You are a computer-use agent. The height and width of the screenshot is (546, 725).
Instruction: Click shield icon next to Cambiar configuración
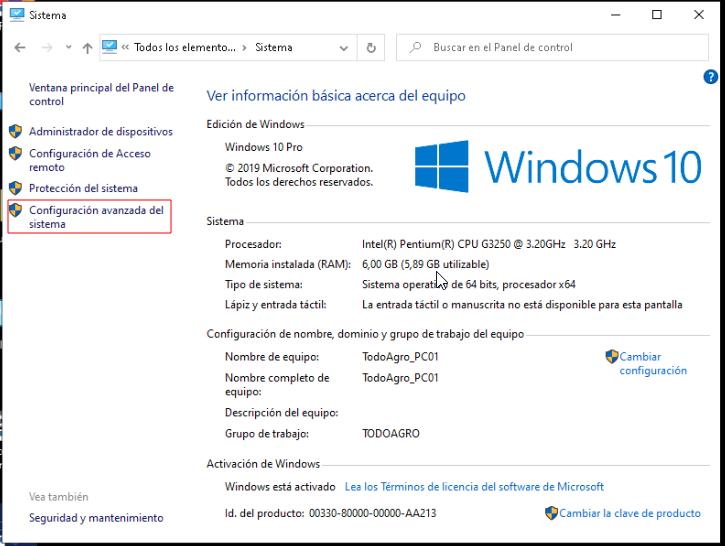pos(612,357)
